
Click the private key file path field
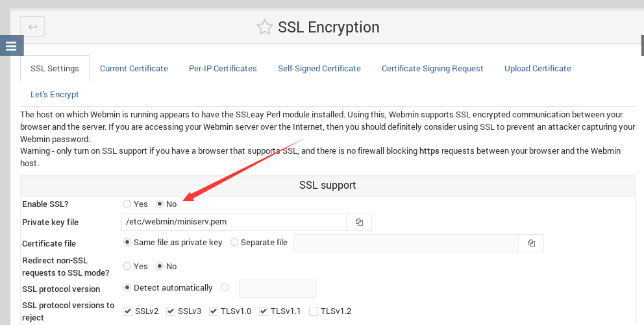pos(234,222)
